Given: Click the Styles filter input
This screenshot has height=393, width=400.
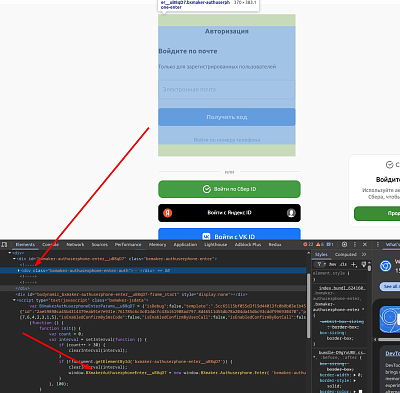Looking at the screenshot, I should [320, 264].
